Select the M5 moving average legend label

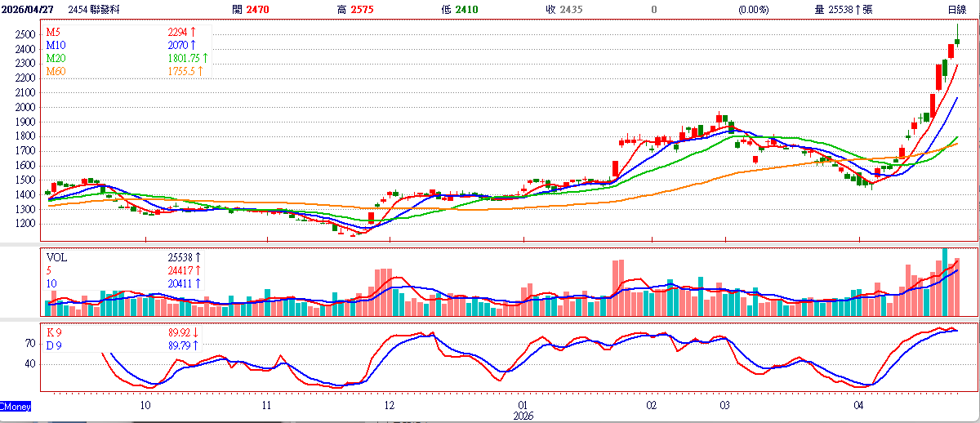click(55, 32)
